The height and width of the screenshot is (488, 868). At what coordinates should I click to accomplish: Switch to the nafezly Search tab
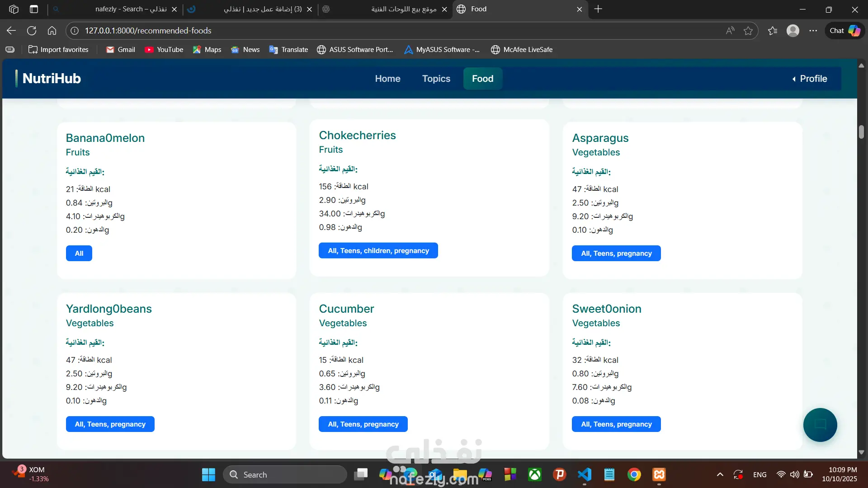[131, 9]
